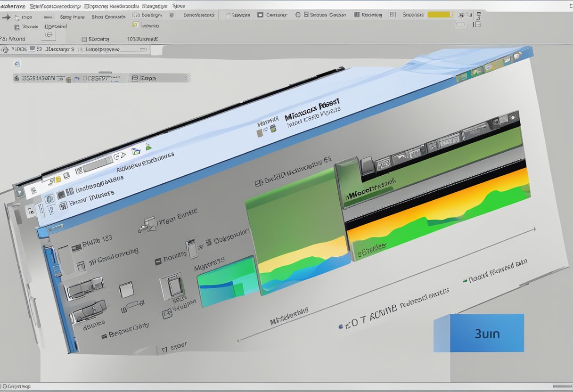Click the blue button at bottom right
This screenshot has width=573, height=392.
[486, 333]
